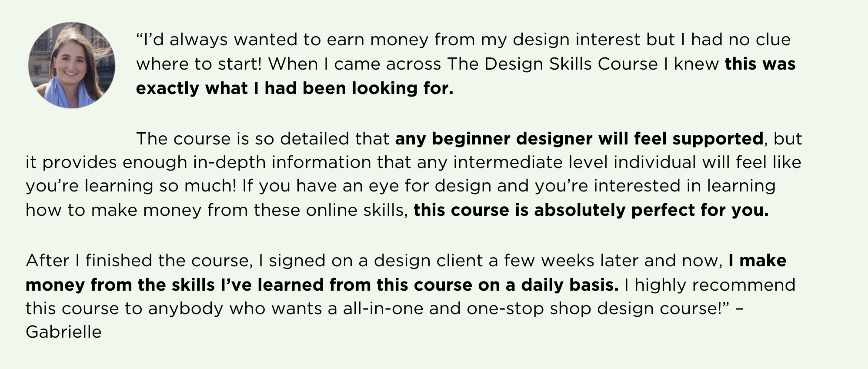The width and height of the screenshot is (868, 369).
Task: Click the bold words "I make"
Action: pos(758,261)
